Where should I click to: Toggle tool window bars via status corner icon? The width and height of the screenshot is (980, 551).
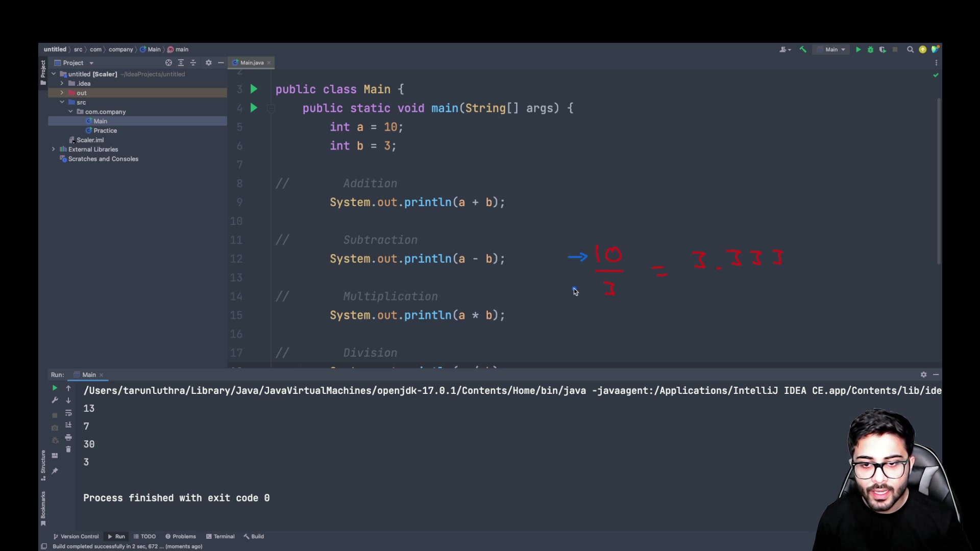click(x=44, y=546)
